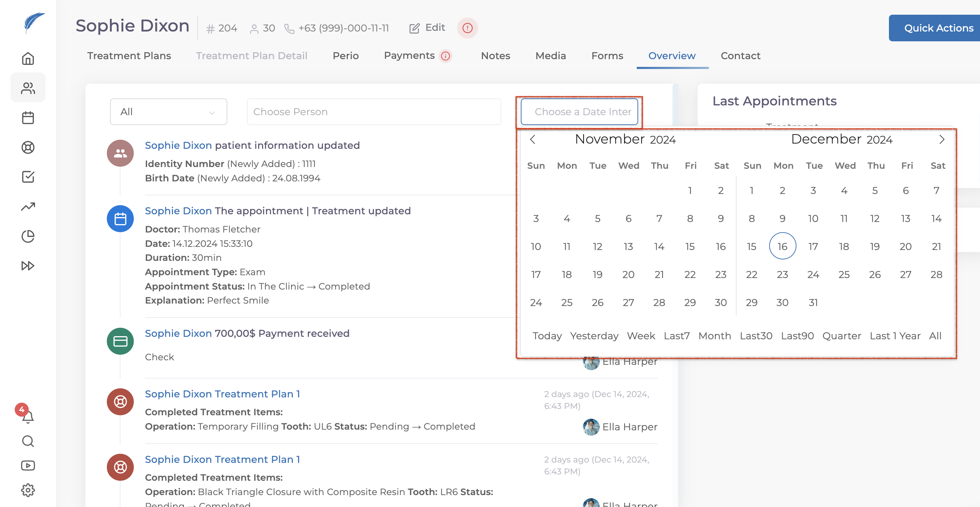Switch to the Perio tab
The width and height of the screenshot is (980, 507).
(x=345, y=56)
